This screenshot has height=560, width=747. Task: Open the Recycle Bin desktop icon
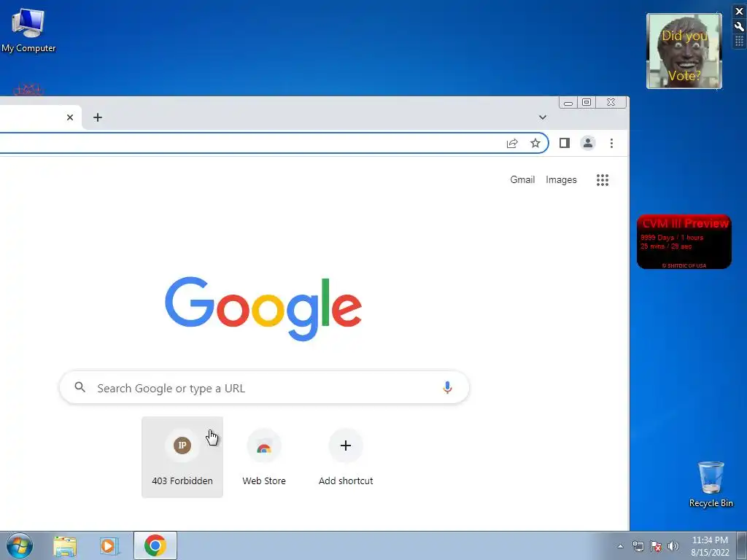click(x=711, y=484)
